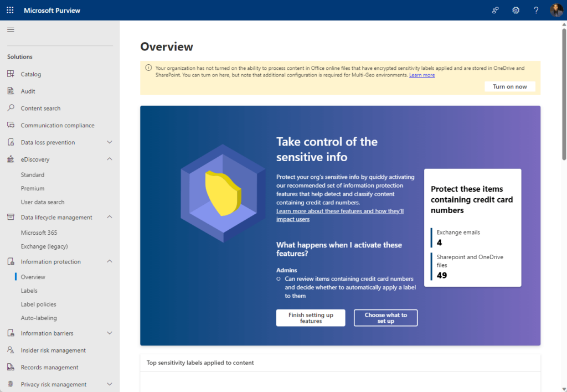
Task: Click the eDiscovery icon
Action: click(x=11, y=159)
